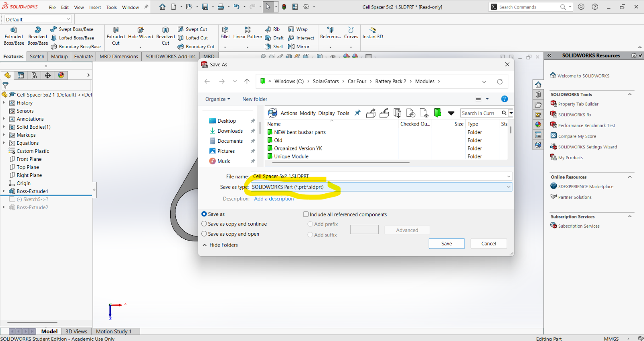Click the New folder button
This screenshot has height=341, width=644.
(255, 99)
